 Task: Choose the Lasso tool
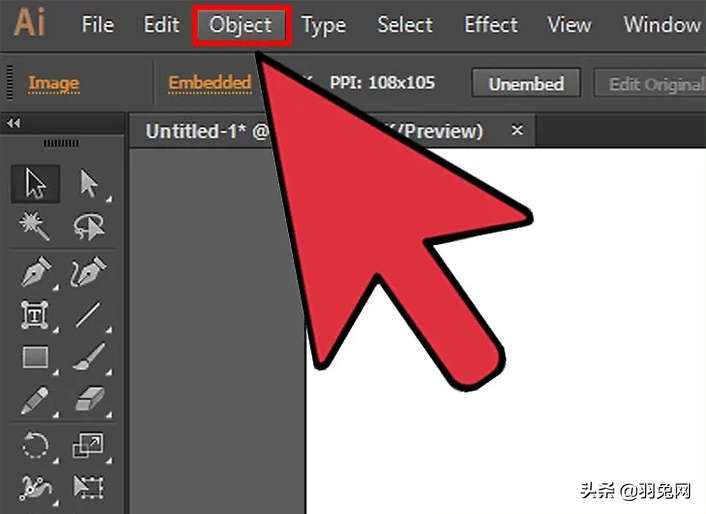click(89, 226)
